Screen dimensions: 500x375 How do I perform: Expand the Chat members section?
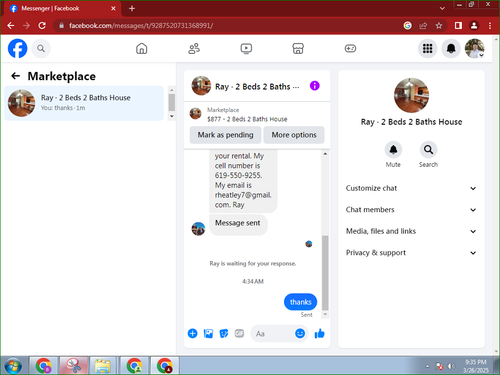pyautogui.click(x=411, y=210)
